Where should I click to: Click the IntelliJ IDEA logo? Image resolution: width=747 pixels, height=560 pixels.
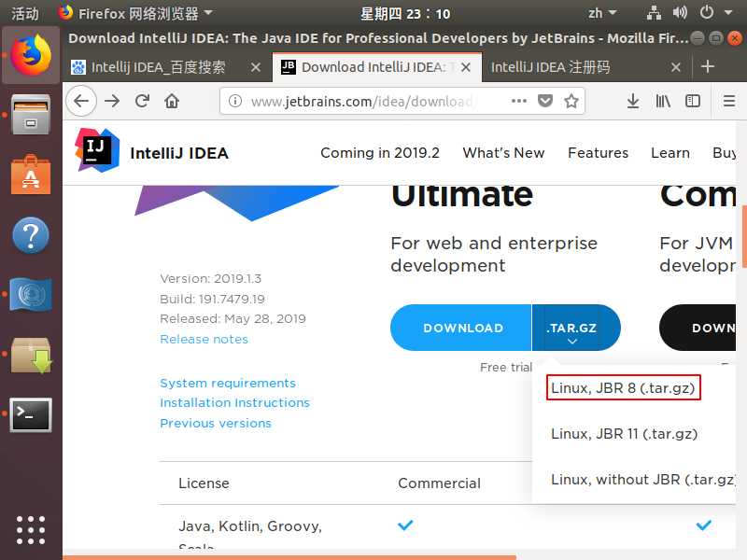(x=97, y=150)
